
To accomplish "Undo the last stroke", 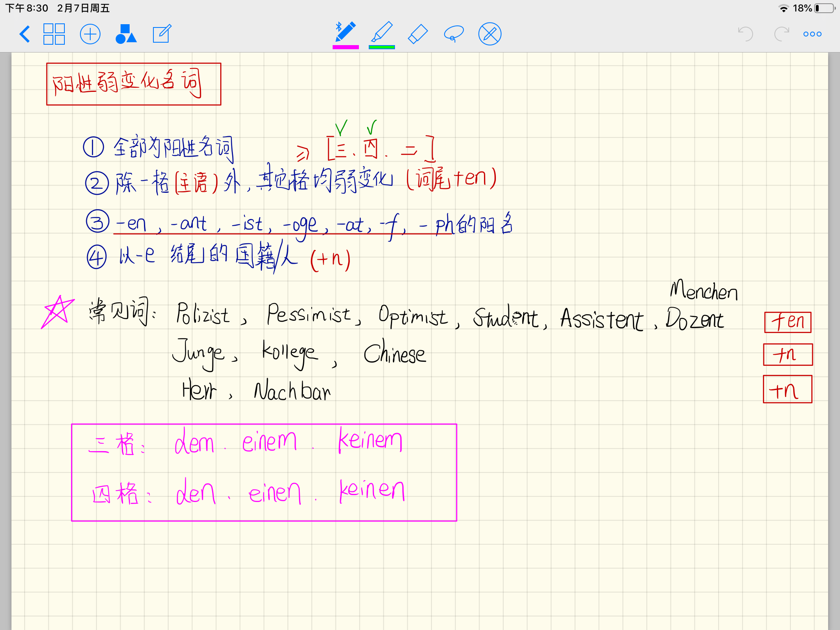I will [x=745, y=34].
